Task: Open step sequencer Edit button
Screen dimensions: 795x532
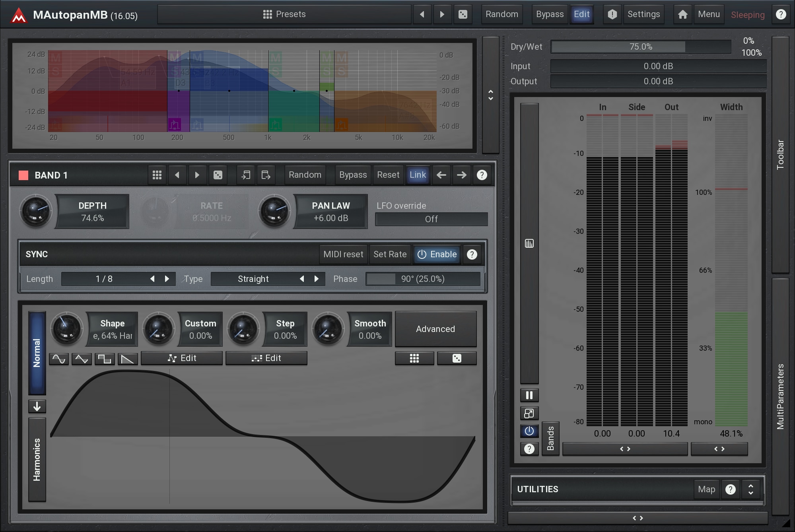Action: 266,358
